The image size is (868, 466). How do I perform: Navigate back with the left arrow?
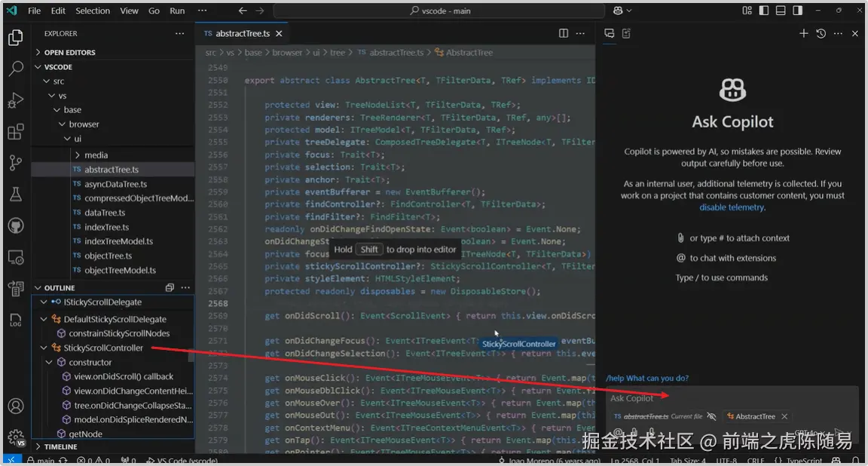(x=243, y=11)
